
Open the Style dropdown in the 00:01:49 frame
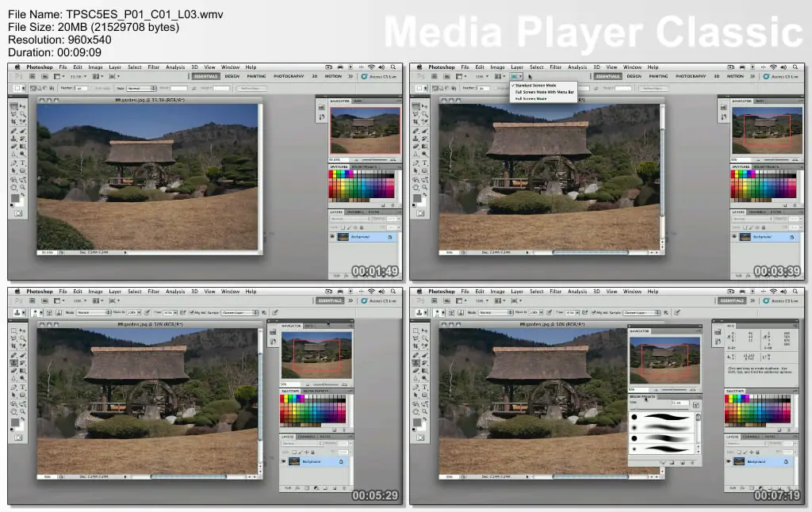(x=141, y=89)
